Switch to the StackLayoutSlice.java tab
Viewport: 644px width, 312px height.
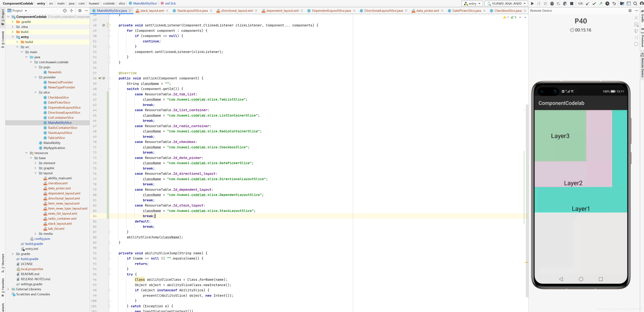point(192,10)
